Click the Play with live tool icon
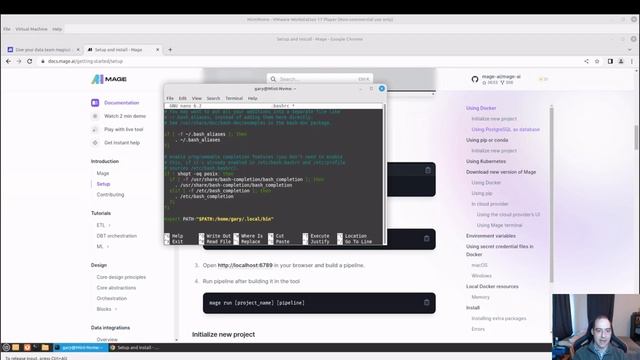Image resolution: width=640 pixels, height=360 pixels. point(95,129)
